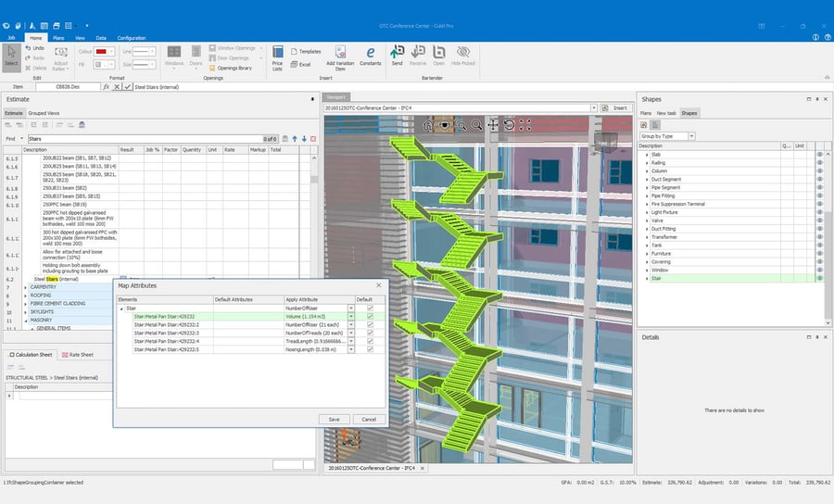Screen dimensions: 834x504
Task: Click the viewport Home view icon
Action: point(429,125)
